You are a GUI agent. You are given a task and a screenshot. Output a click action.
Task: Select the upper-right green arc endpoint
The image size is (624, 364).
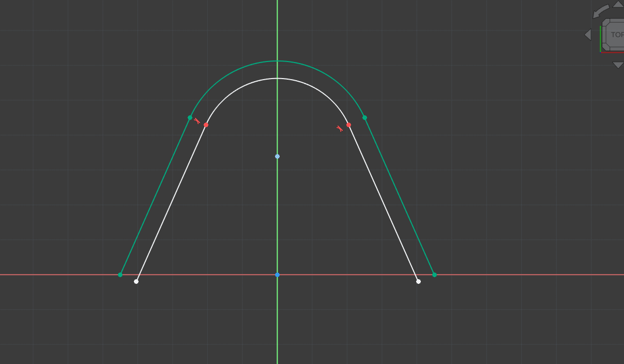(364, 118)
